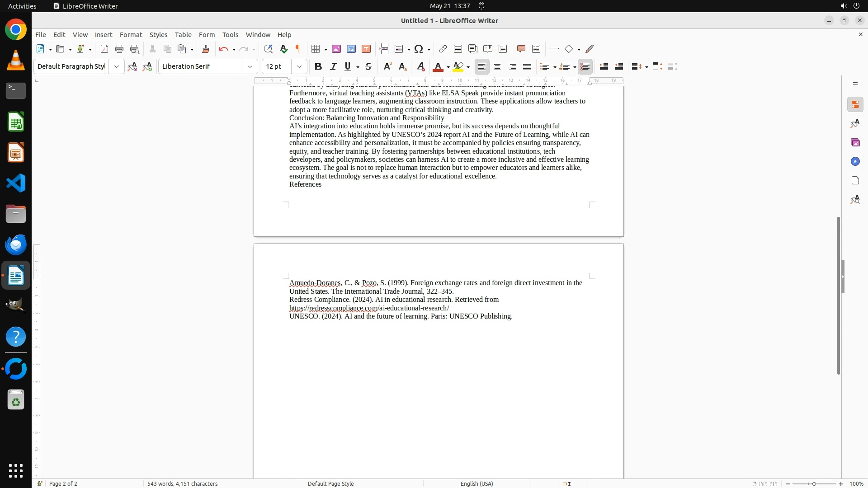
Task: Click the Export as PDF icon
Action: (104, 49)
